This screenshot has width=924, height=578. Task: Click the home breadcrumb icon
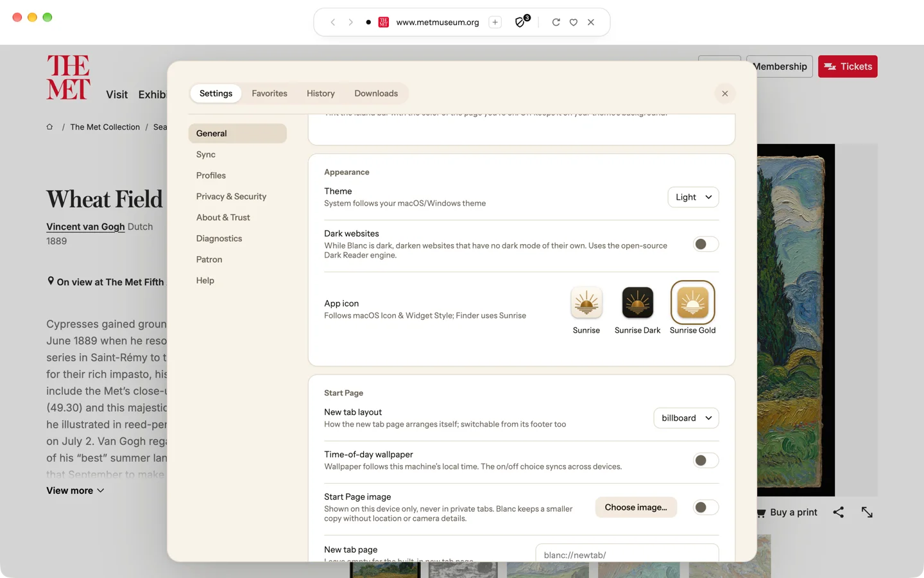coord(49,127)
